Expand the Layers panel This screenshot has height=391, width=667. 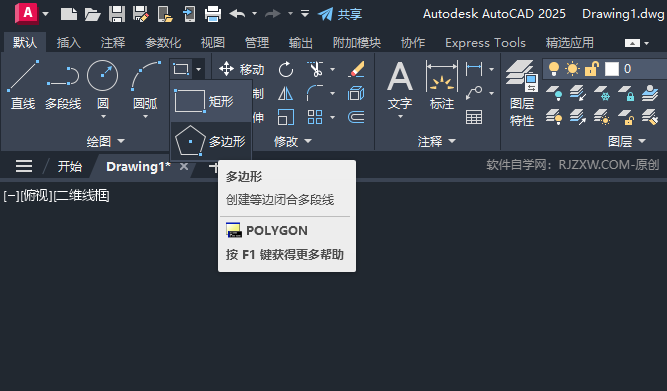click(627, 141)
